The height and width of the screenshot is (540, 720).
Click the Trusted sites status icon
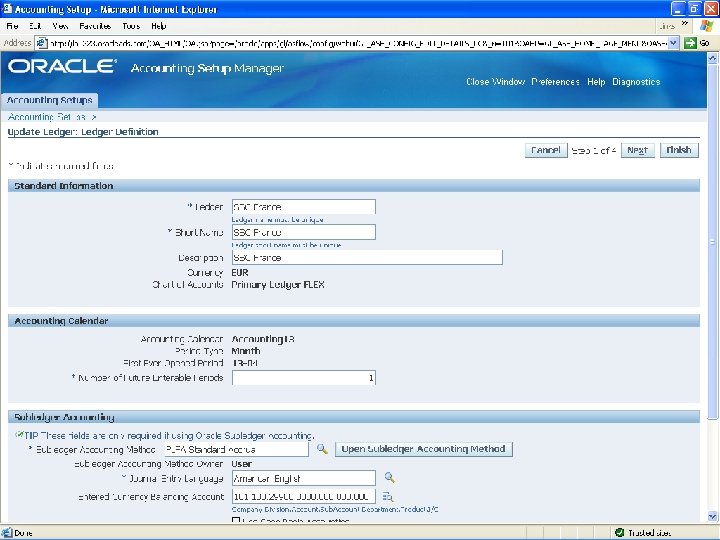[619, 533]
